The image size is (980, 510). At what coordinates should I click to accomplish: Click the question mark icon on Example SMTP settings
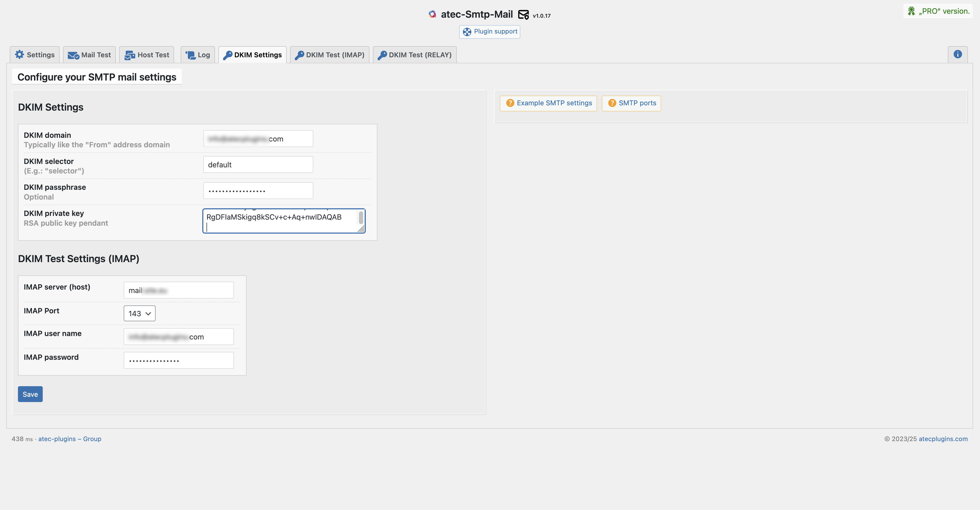coord(510,103)
